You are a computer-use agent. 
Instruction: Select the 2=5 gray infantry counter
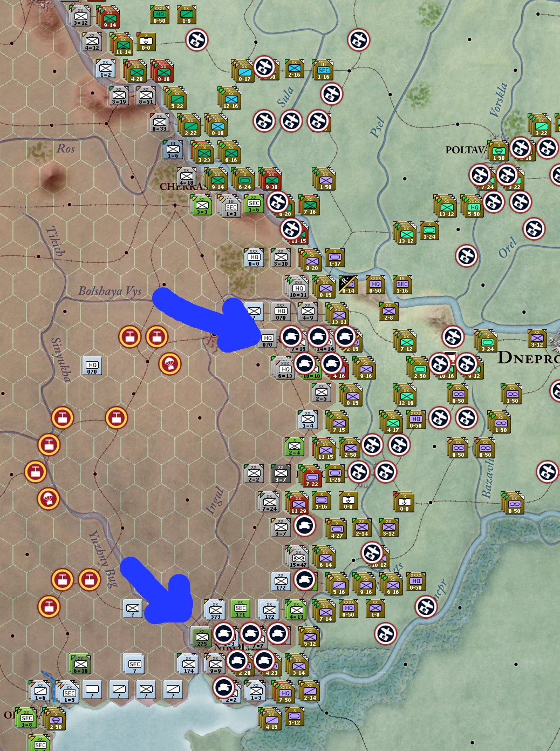[x=321, y=393]
